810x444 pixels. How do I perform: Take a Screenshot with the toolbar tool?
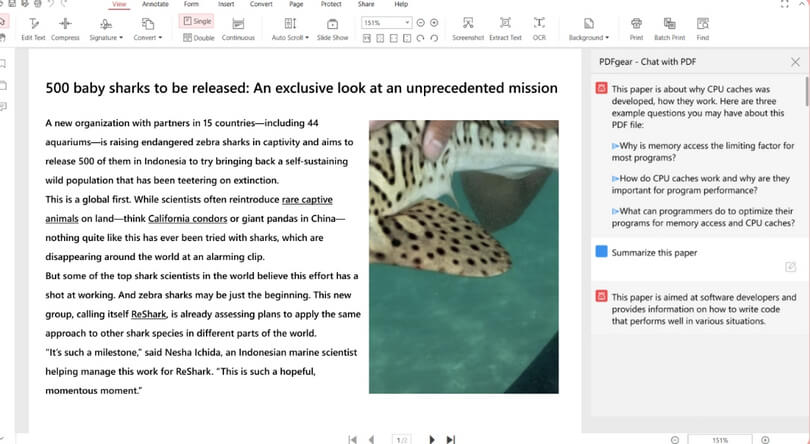point(468,29)
